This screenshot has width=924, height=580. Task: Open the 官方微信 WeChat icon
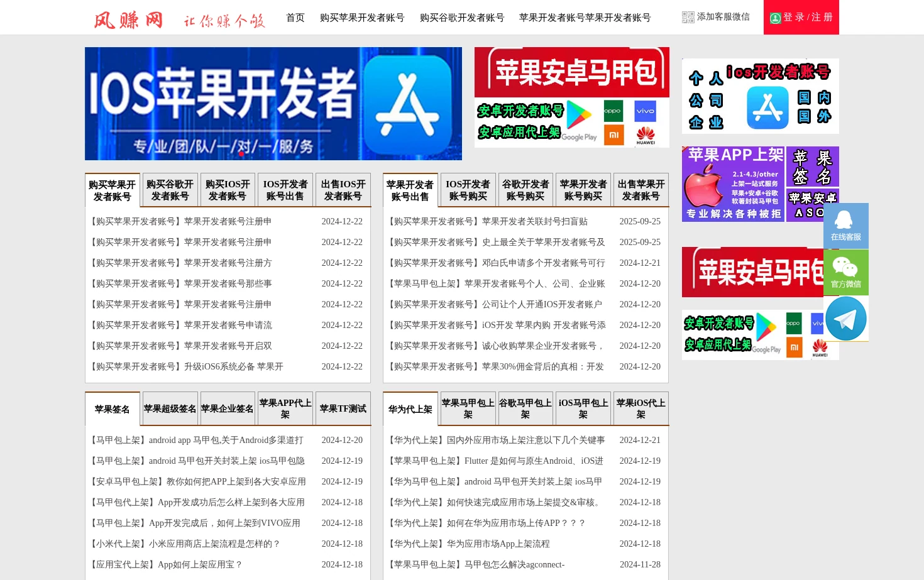coord(846,273)
